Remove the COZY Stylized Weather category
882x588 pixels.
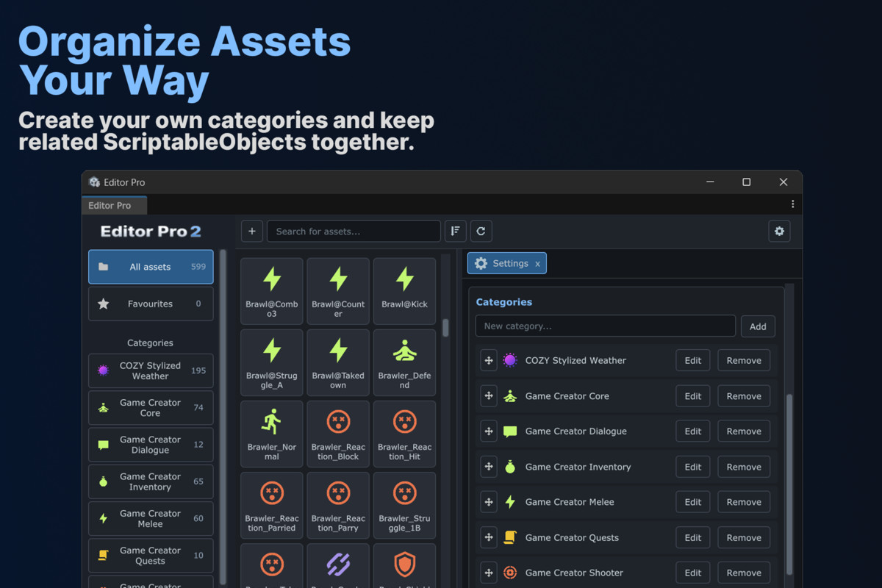click(x=744, y=360)
